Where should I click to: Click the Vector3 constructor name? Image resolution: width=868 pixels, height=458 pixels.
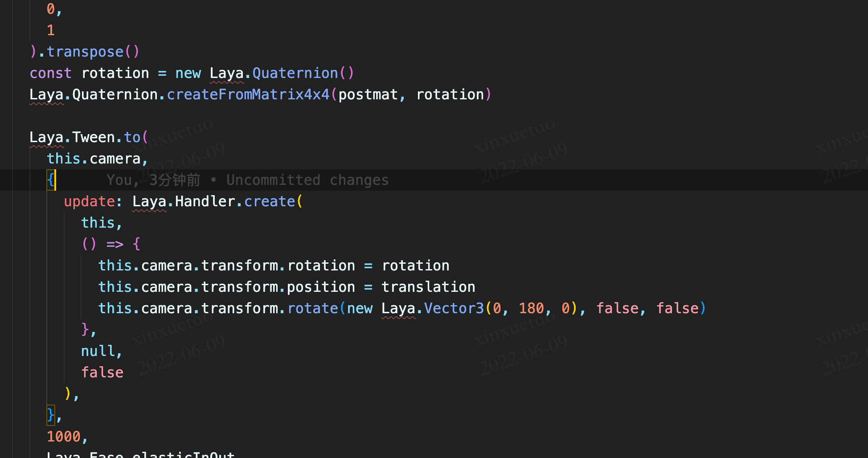(x=454, y=308)
